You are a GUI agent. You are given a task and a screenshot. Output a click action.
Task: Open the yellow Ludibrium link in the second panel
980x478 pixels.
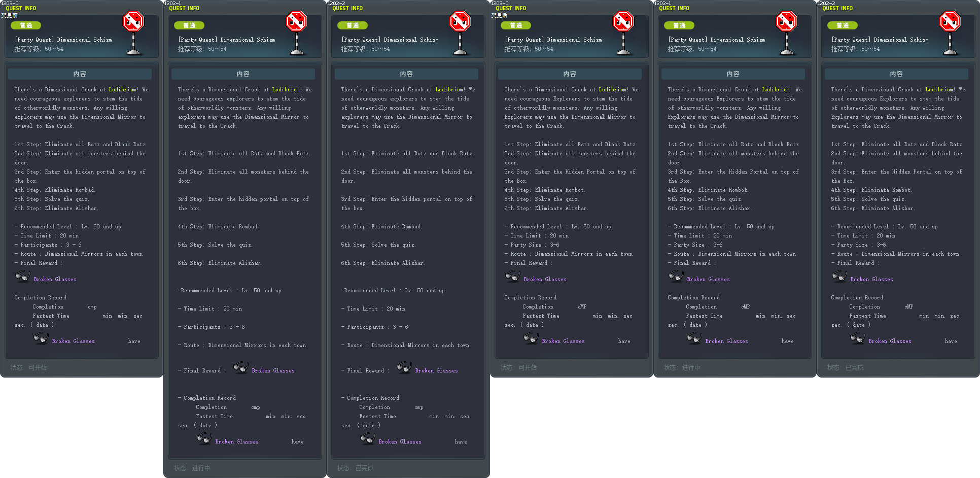(x=286, y=89)
